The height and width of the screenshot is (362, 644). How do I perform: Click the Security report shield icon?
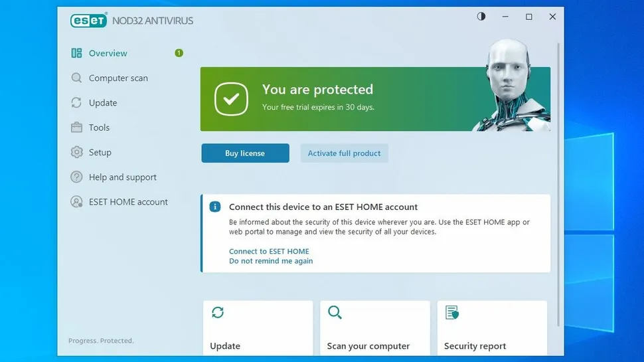452,312
